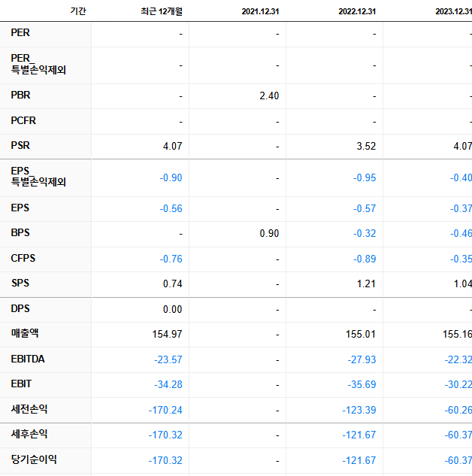
Task: Select EPS value -0.57 for 2022
Action: [365, 209]
